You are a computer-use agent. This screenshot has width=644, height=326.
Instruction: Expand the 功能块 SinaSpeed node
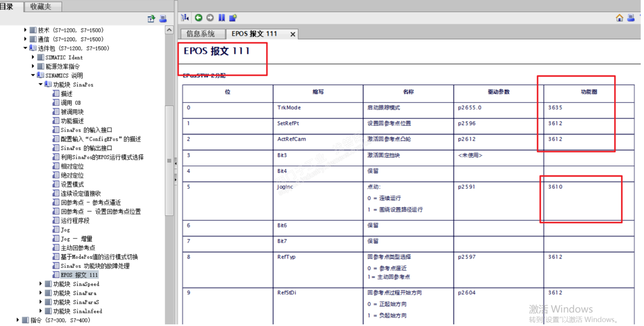(x=40, y=284)
